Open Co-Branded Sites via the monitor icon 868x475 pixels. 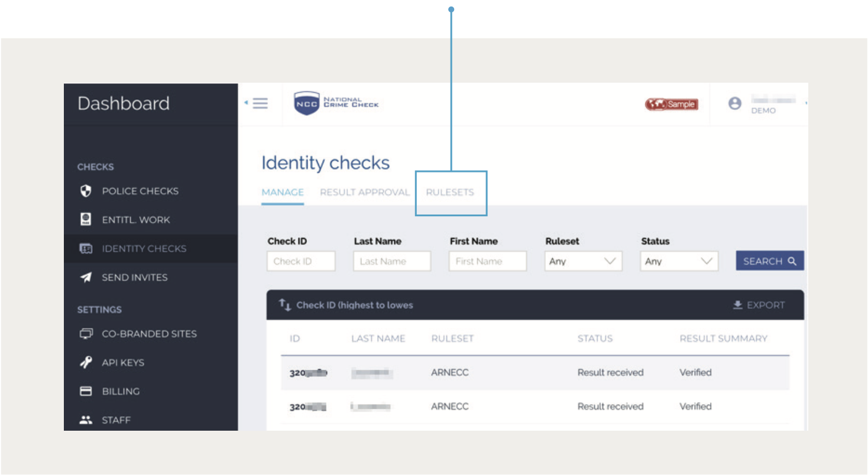coord(84,333)
